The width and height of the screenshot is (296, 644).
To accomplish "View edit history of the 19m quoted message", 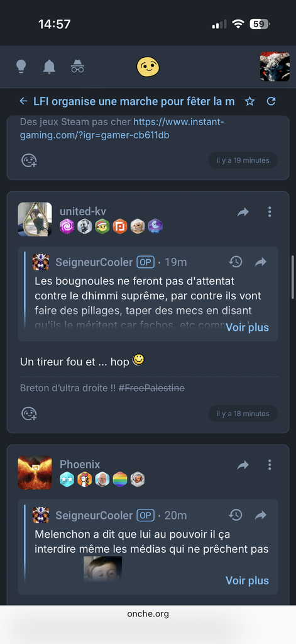I will [235, 262].
